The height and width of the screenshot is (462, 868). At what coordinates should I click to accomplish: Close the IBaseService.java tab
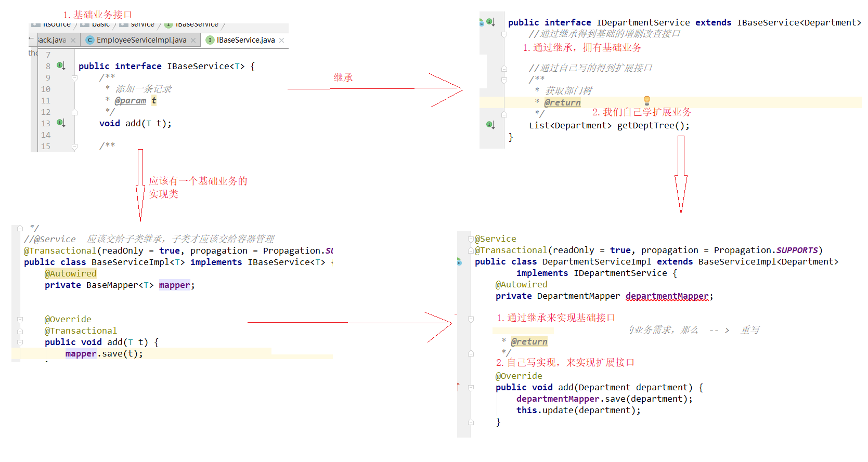click(282, 41)
